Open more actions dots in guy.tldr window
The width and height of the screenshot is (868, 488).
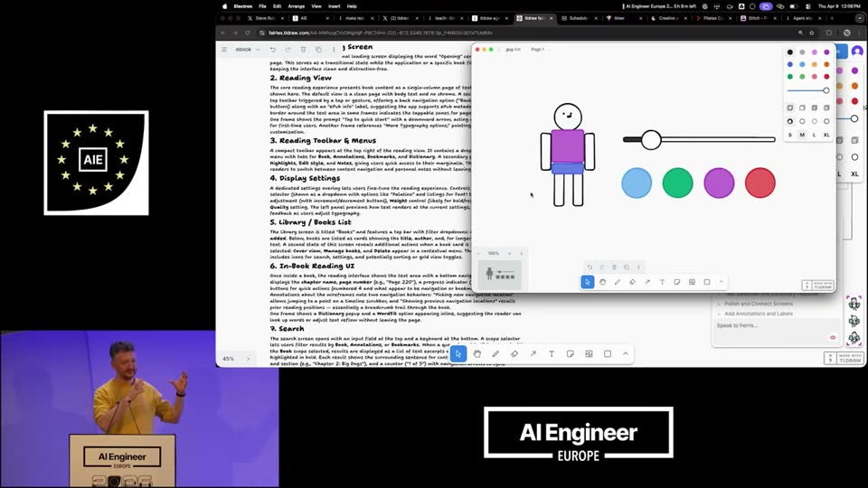(638, 267)
